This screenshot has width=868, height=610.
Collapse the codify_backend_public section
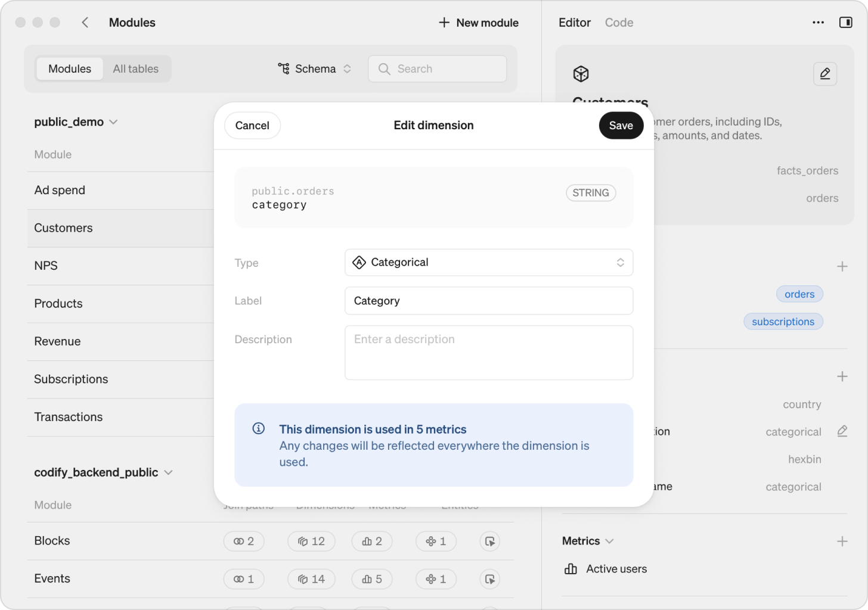(169, 472)
